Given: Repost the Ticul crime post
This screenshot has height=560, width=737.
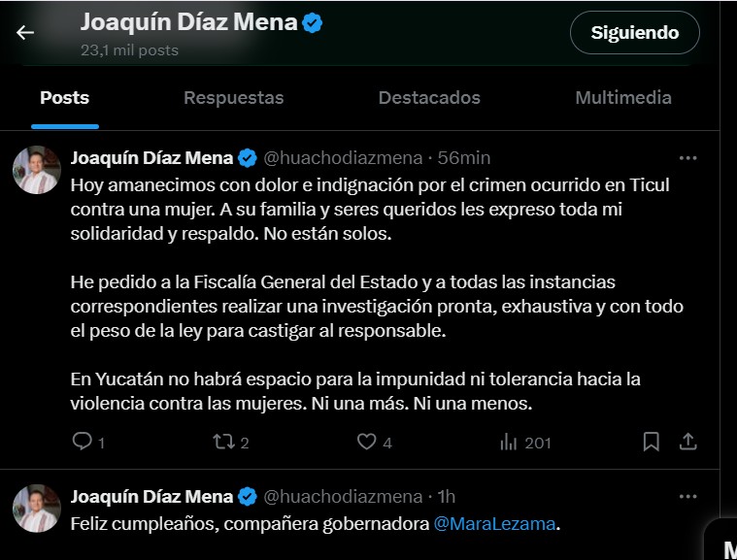Looking at the screenshot, I should tap(223, 442).
